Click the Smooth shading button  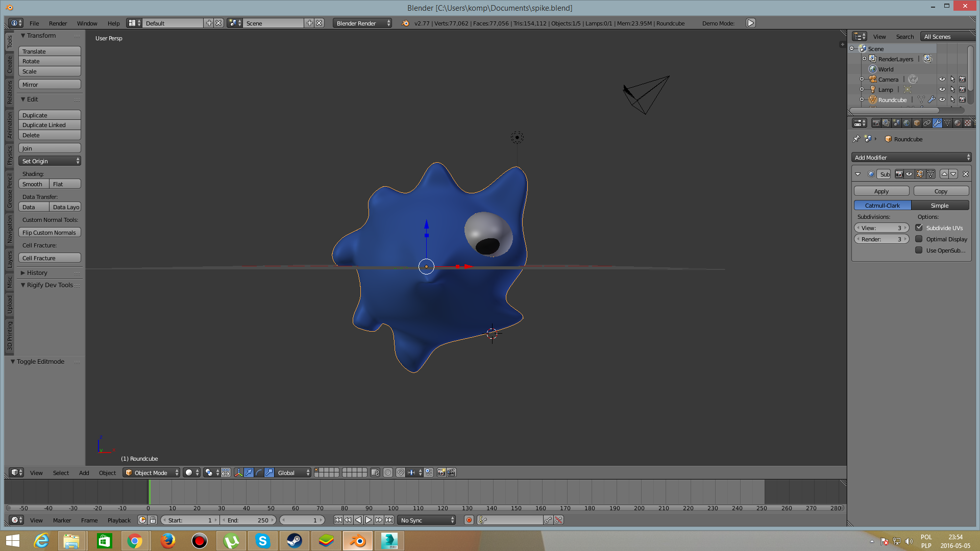tap(34, 184)
